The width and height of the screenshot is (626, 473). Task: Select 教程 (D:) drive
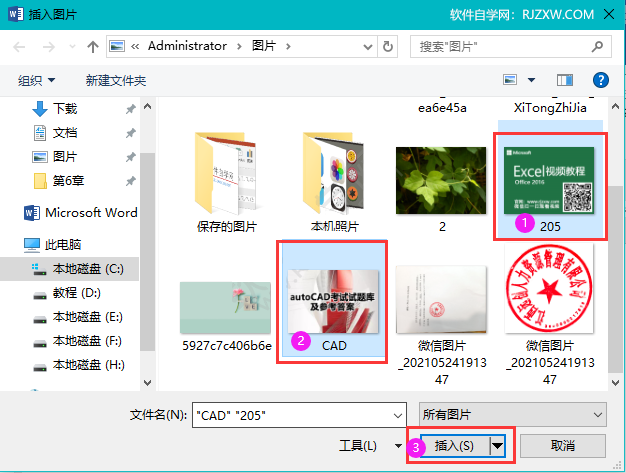(x=66, y=293)
